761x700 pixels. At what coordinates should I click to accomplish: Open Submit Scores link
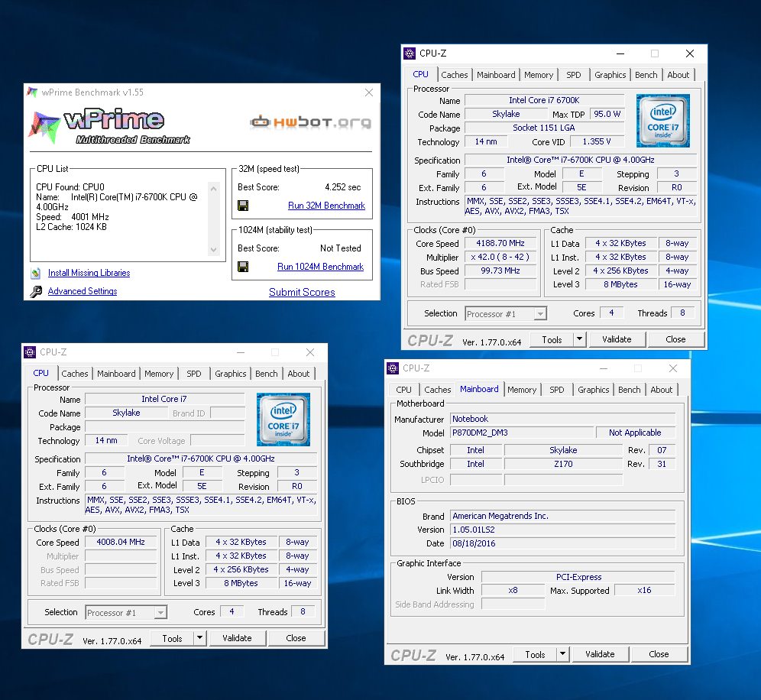coord(302,292)
